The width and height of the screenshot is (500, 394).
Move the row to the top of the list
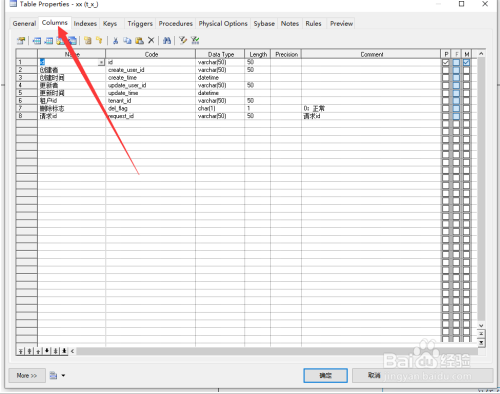21,351
